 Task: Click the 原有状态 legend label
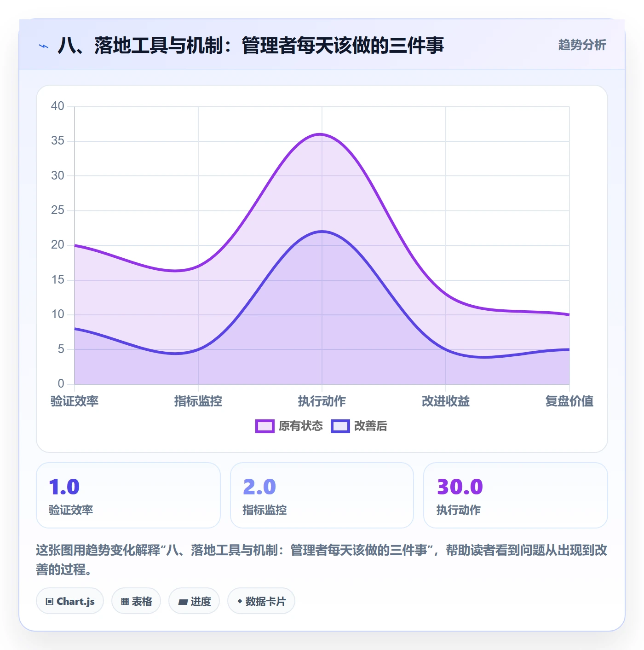(x=301, y=426)
